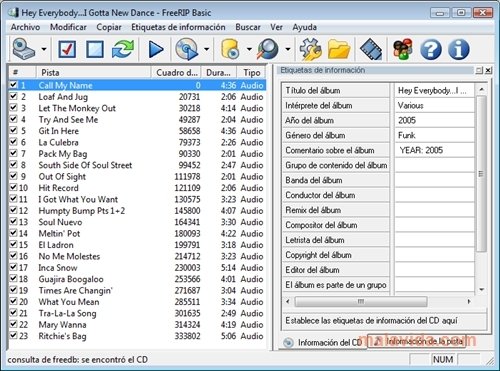Click the people community icon
This screenshot has height=371, width=500.
tap(403, 49)
